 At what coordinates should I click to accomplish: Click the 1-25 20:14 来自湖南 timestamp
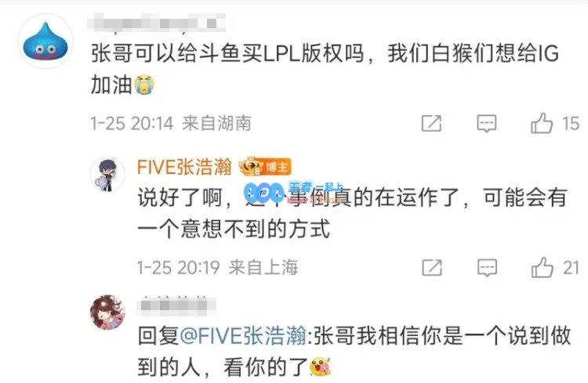coord(171,123)
